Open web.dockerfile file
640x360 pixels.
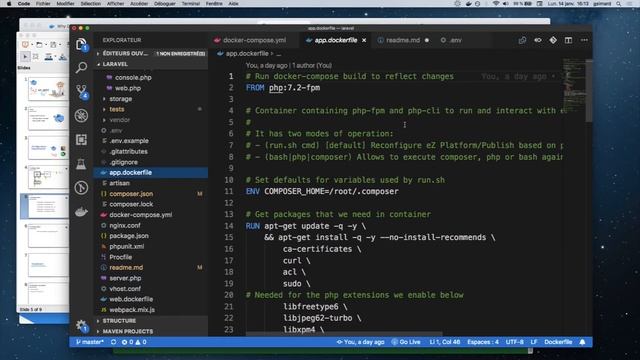131,299
